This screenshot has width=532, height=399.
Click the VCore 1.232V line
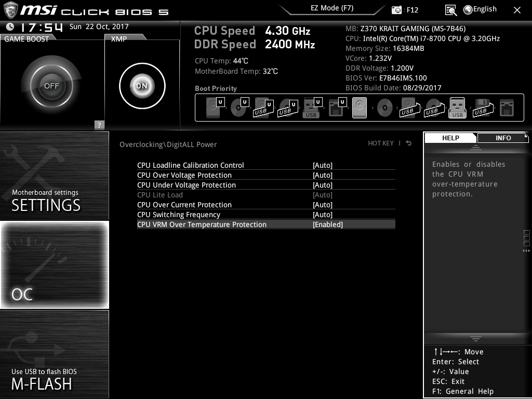[368, 58]
